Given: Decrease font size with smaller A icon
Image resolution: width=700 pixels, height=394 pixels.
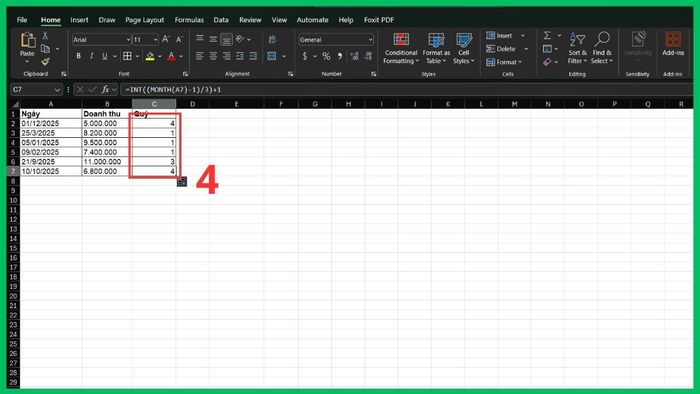Looking at the screenshot, I should 179,39.
